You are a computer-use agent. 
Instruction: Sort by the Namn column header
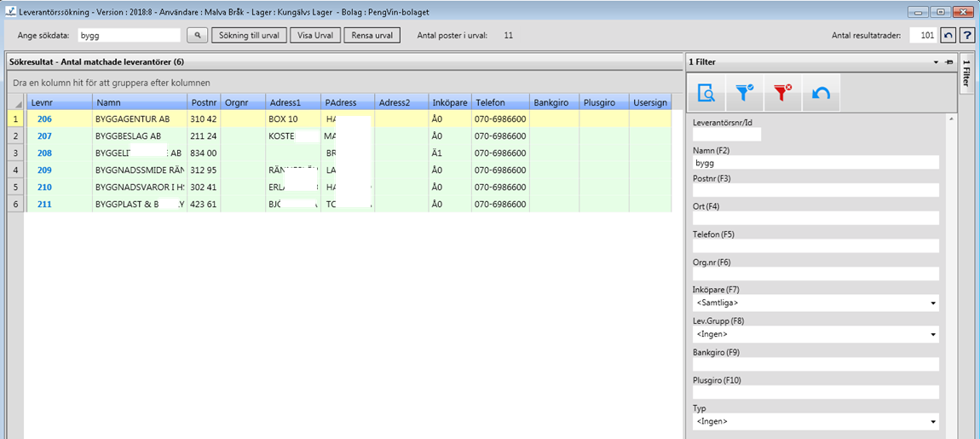139,102
